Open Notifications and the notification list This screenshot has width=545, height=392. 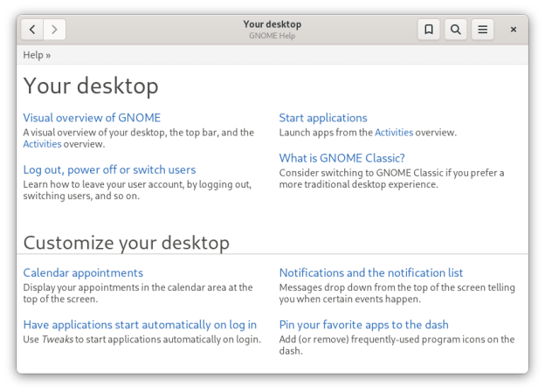371,273
